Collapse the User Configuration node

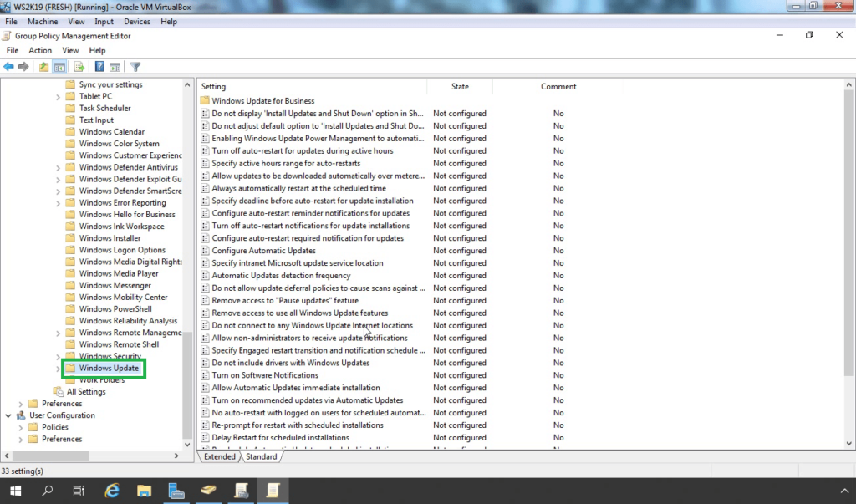point(8,415)
